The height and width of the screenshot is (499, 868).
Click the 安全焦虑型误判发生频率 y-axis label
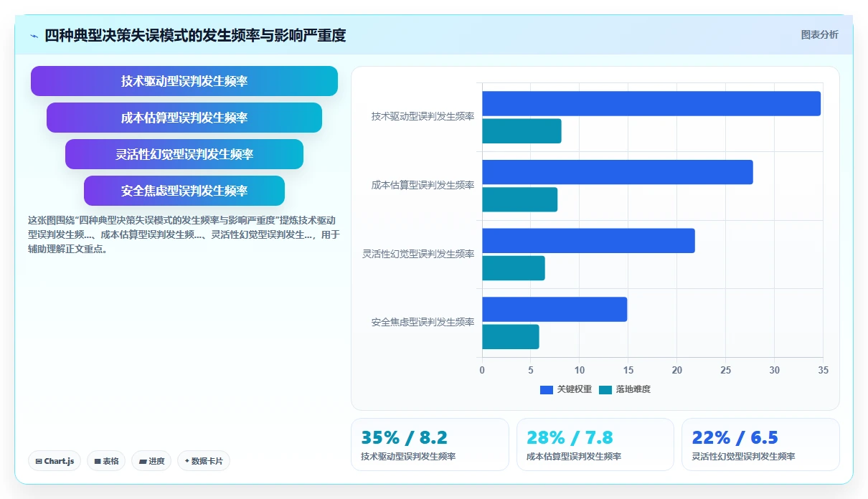point(423,323)
